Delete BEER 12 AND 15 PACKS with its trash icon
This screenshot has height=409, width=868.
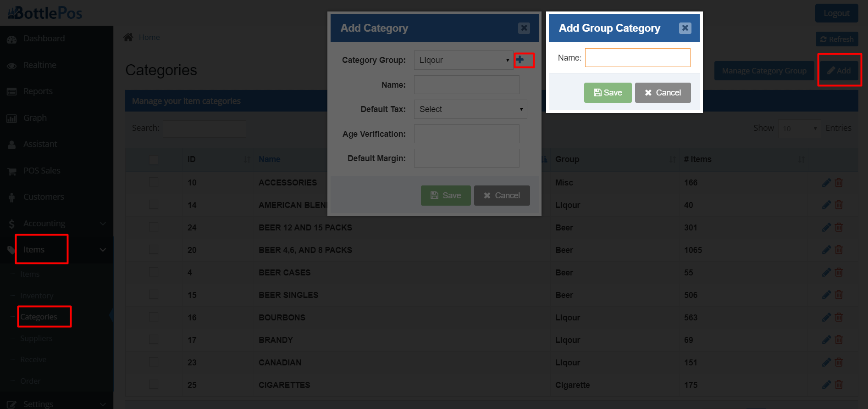pos(839,227)
